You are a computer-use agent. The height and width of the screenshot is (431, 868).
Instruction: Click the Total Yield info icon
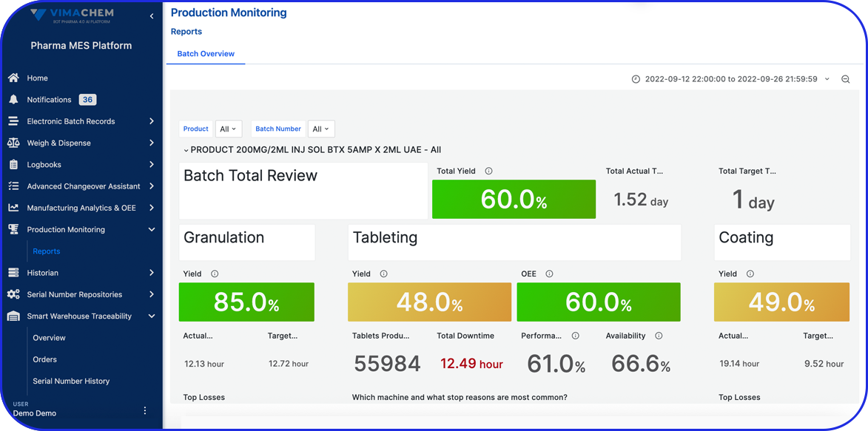[488, 171]
